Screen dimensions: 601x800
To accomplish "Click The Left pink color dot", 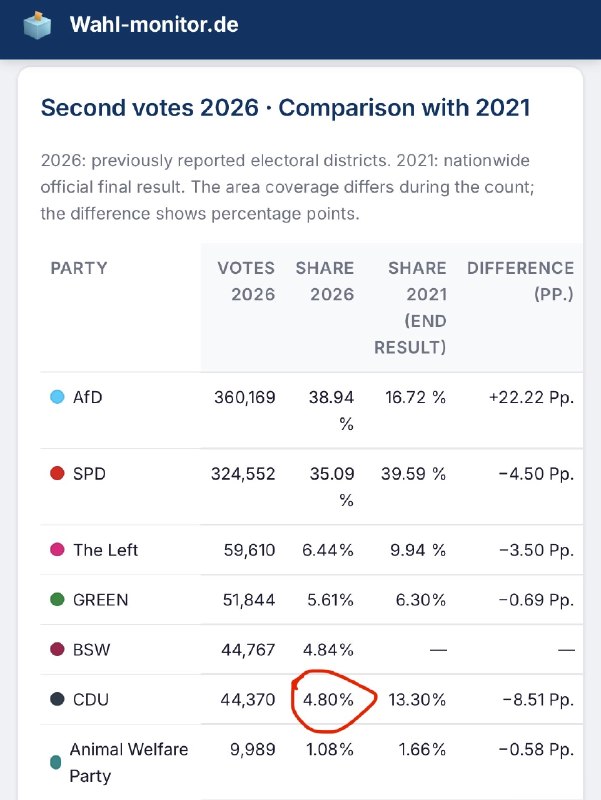I will click(57, 549).
